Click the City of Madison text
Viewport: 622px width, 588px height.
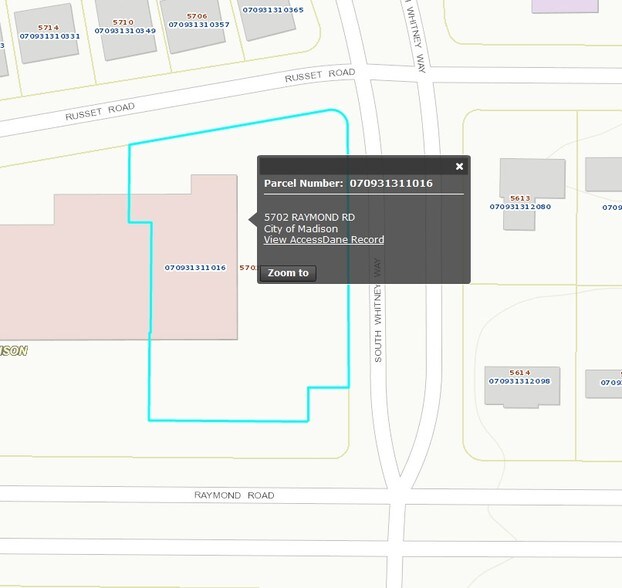coord(301,229)
